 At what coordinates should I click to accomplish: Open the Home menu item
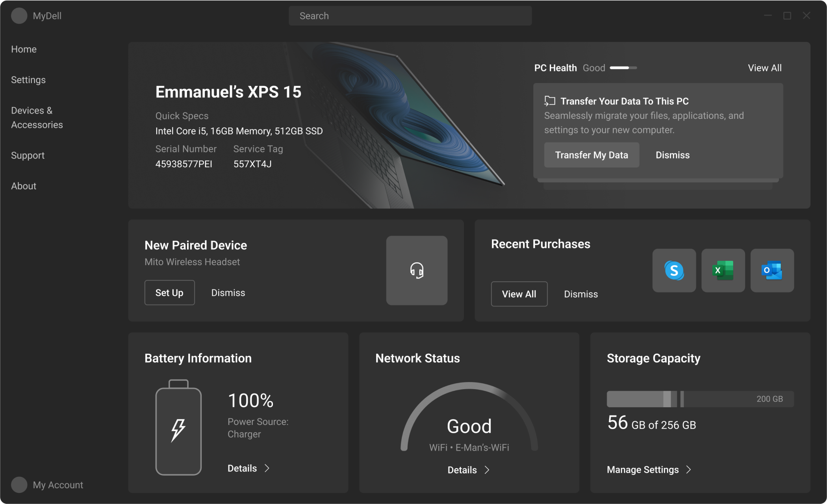pos(24,49)
